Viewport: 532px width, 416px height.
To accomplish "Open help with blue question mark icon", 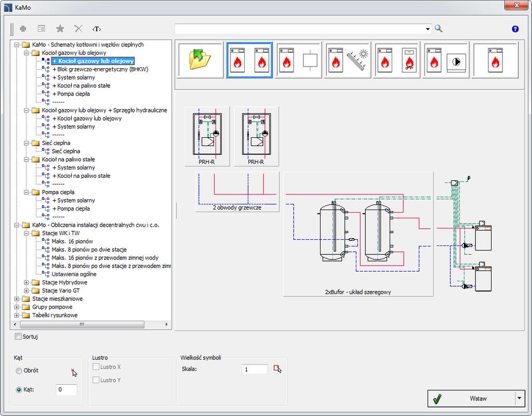I will coord(515,29).
